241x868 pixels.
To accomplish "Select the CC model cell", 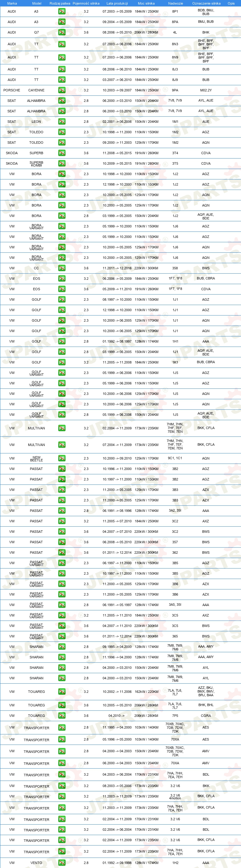I will tap(36, 268).
